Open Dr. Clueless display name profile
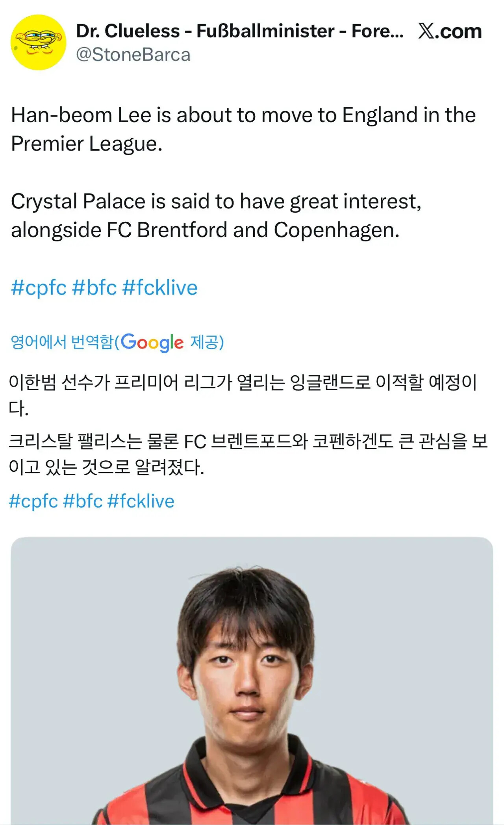Viewport: 504px width, 825px height. pos(239,31)
